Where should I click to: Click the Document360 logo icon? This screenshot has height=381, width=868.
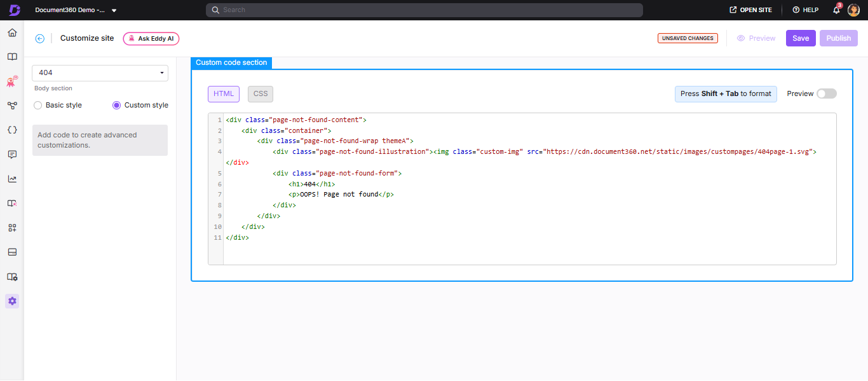pyautogui.click(x=15, y=10)
